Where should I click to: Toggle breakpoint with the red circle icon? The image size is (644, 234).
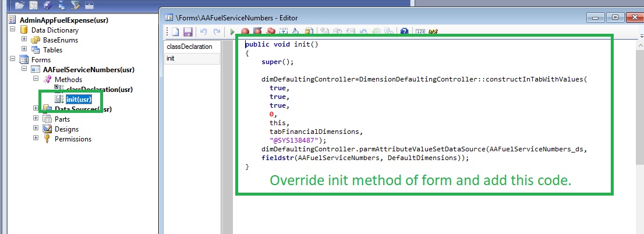(245, 32)
